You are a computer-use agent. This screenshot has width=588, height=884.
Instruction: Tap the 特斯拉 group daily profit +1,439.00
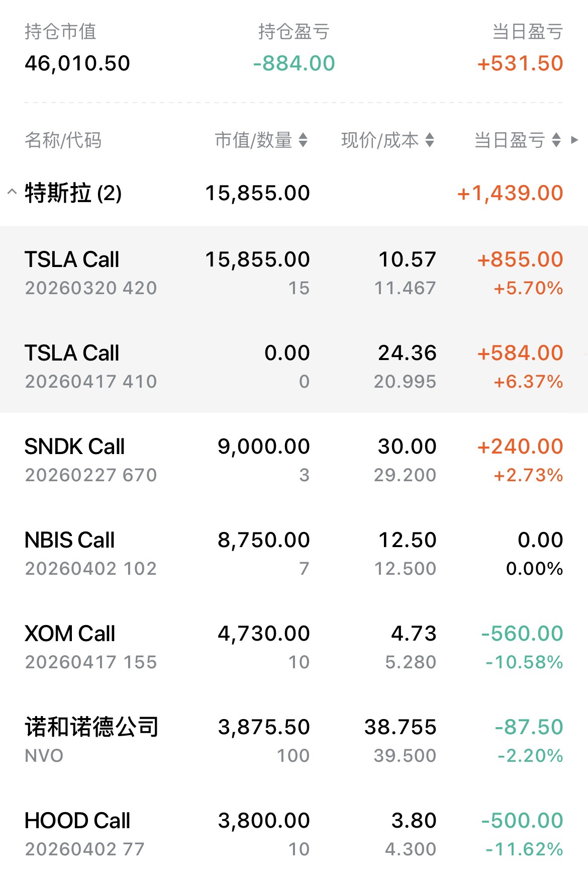pos(510,193)
